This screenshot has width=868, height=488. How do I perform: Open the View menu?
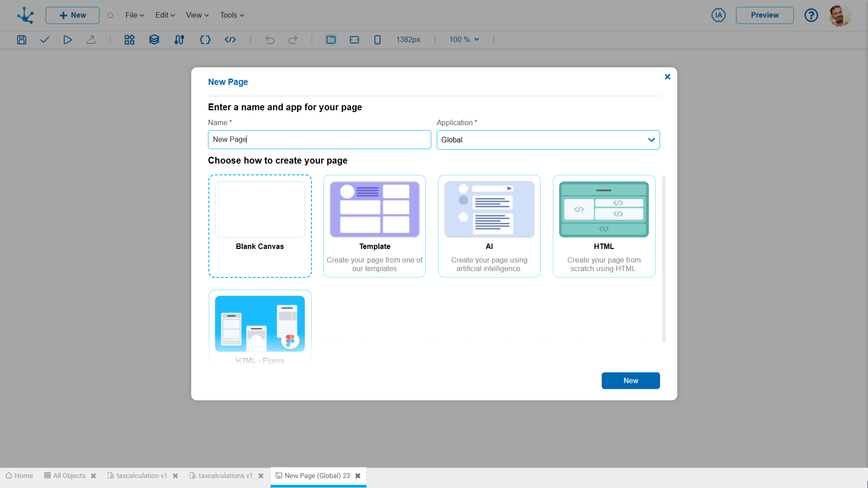click(x=197, y=15)
